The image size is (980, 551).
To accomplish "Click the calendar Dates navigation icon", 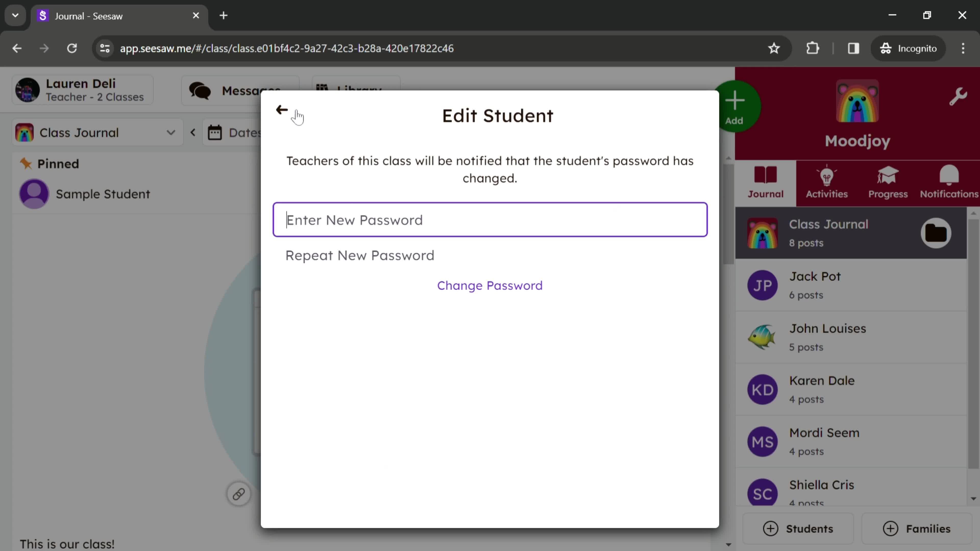I will click(x=215, y=133).
